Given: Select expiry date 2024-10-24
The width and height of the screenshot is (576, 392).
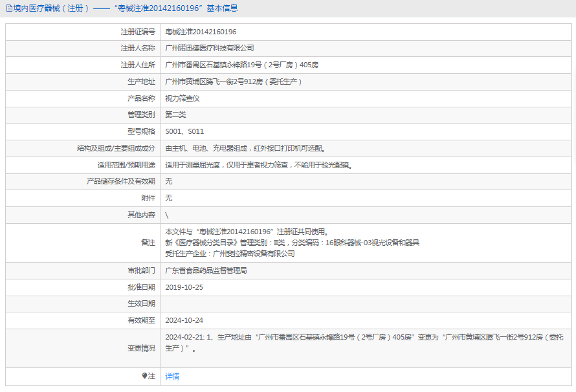Looking at the screenshot, I should click(x=184, y=320).
